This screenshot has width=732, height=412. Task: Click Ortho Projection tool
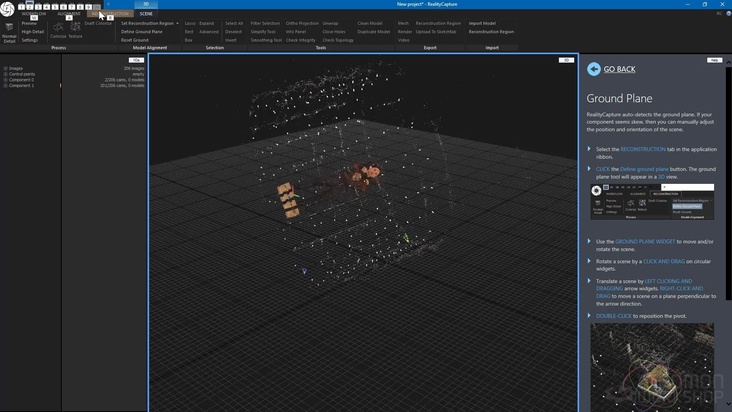click(x=302, y=23)
